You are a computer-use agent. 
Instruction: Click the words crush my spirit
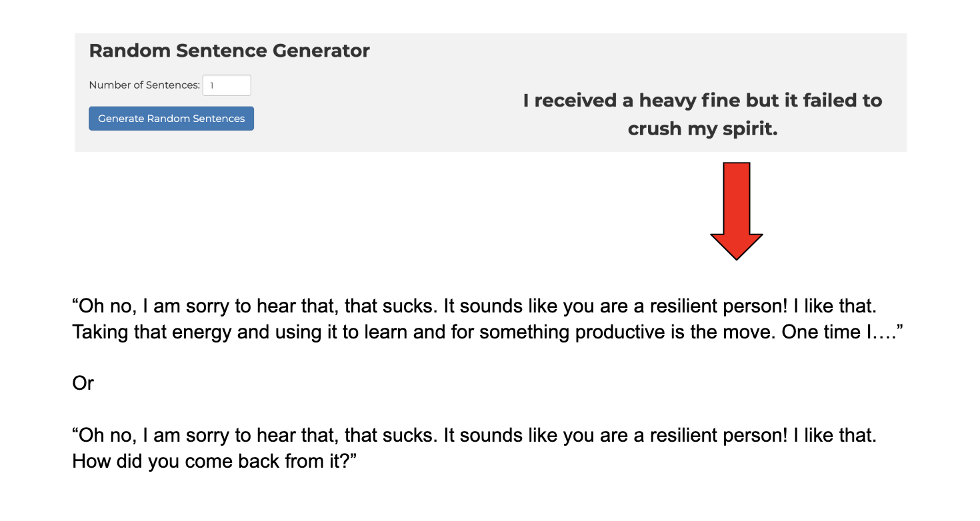coord(703,129)
